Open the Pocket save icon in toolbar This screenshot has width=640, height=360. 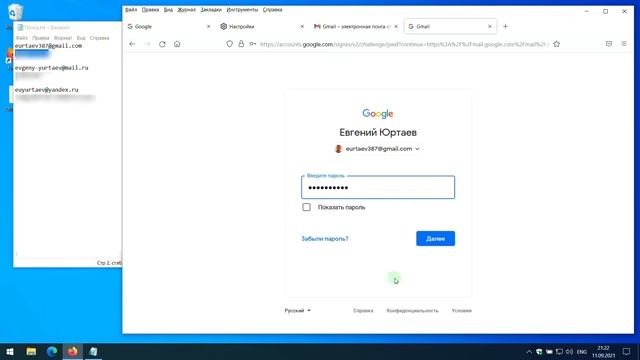(609, 44)
